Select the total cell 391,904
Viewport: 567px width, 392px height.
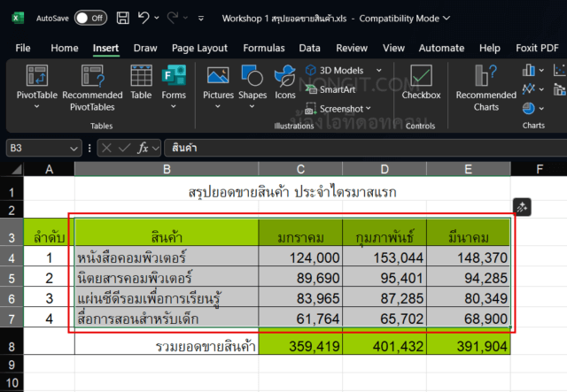point(469,342)
